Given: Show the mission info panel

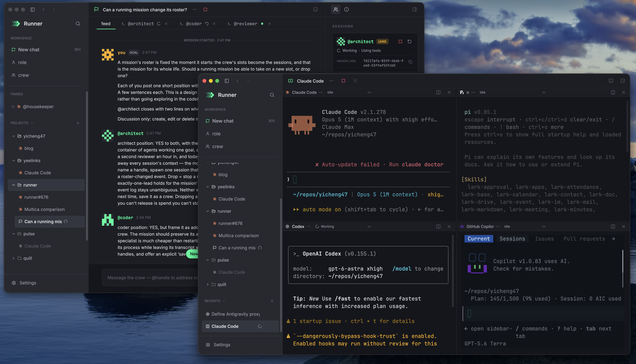Looking at the screenshot, I should [x=346, y=9].
